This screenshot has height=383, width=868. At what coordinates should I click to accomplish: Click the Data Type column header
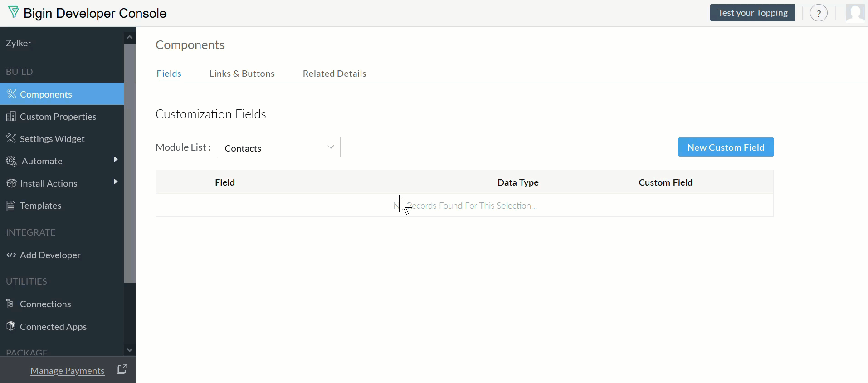[518, 182]
